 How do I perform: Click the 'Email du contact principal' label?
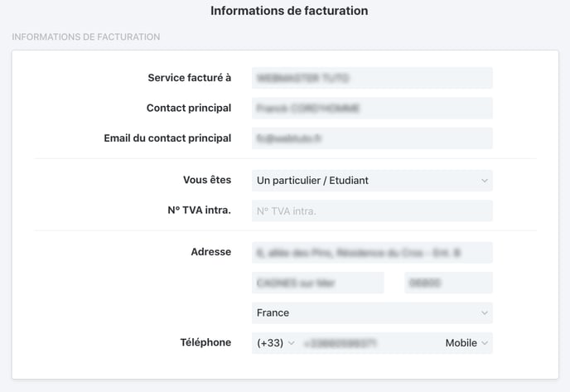tap(167, 138)
